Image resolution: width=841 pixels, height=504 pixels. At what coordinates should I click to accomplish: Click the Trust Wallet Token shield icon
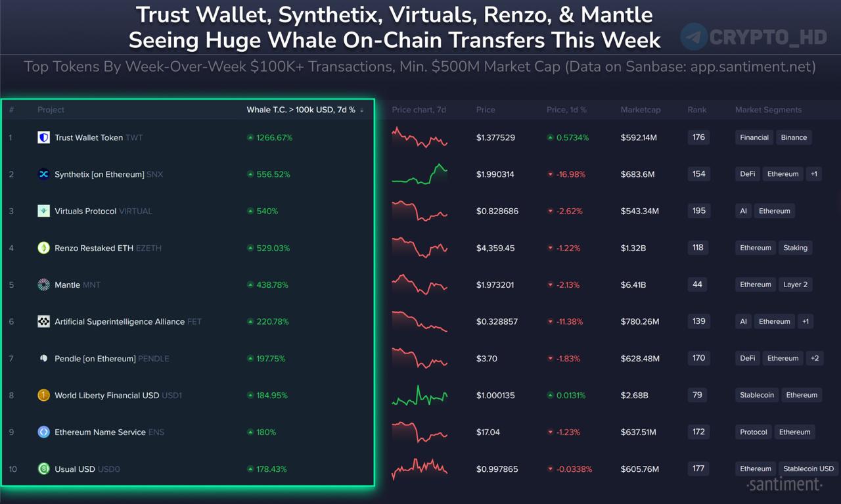tap(43, 137)
